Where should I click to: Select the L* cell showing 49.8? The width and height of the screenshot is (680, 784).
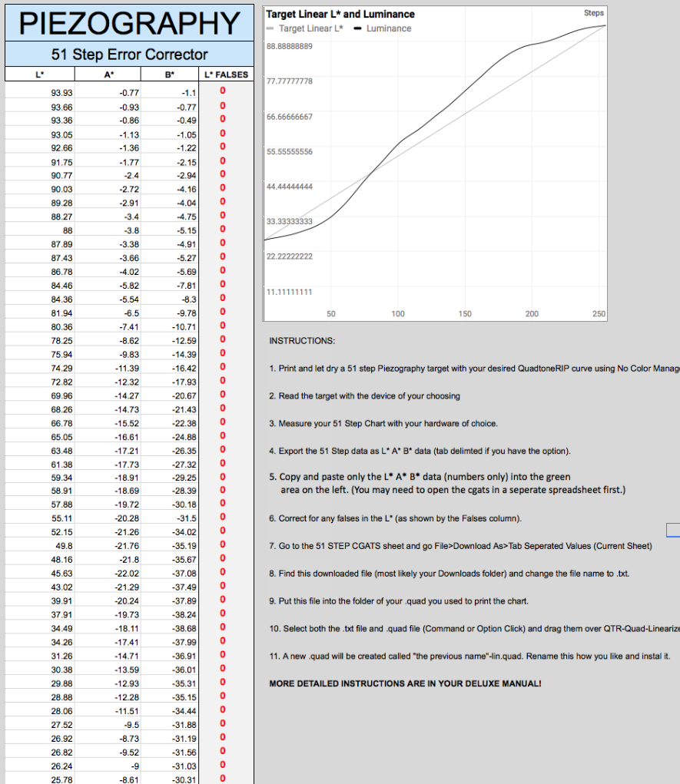(40, 546)
